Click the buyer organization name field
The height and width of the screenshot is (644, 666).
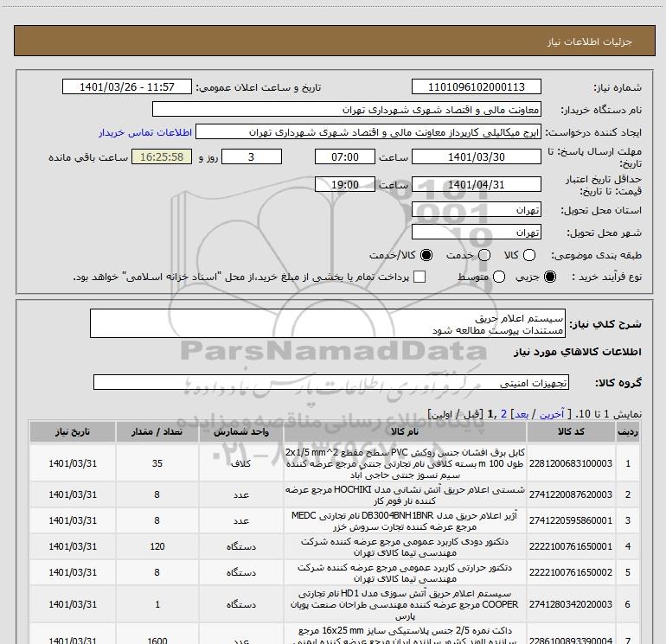click(347, 109)
